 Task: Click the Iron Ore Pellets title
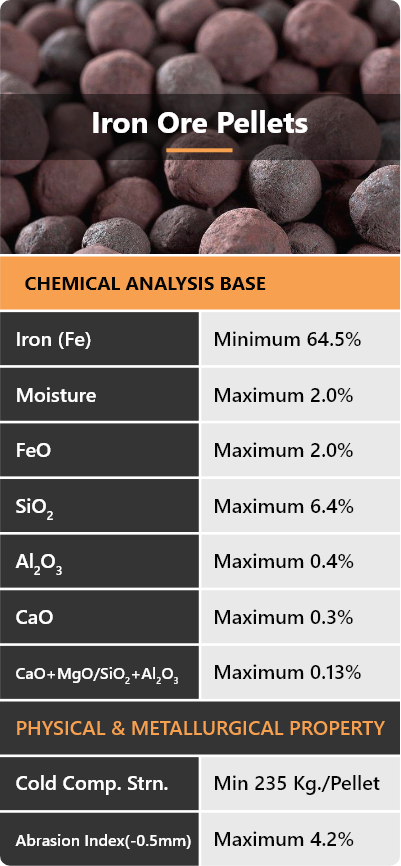point(199,124)
